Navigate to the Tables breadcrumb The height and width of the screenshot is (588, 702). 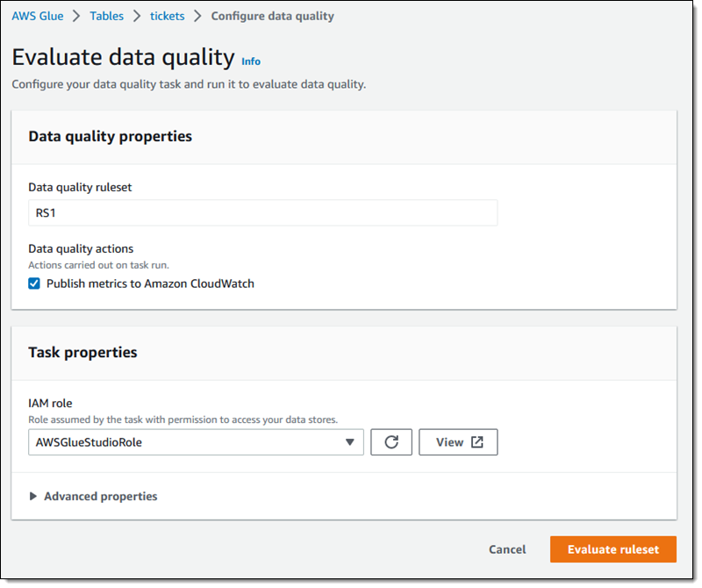pyautogui.click(x=106, y=16)
